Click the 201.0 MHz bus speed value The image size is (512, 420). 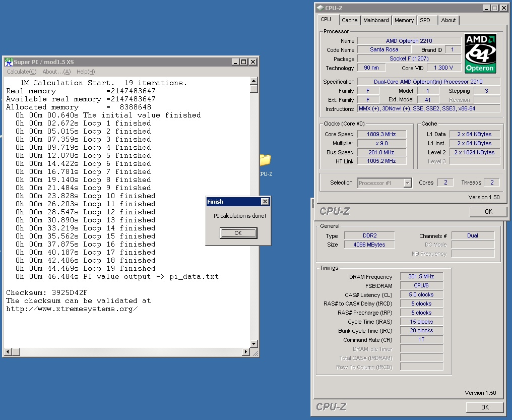point(381,152)
